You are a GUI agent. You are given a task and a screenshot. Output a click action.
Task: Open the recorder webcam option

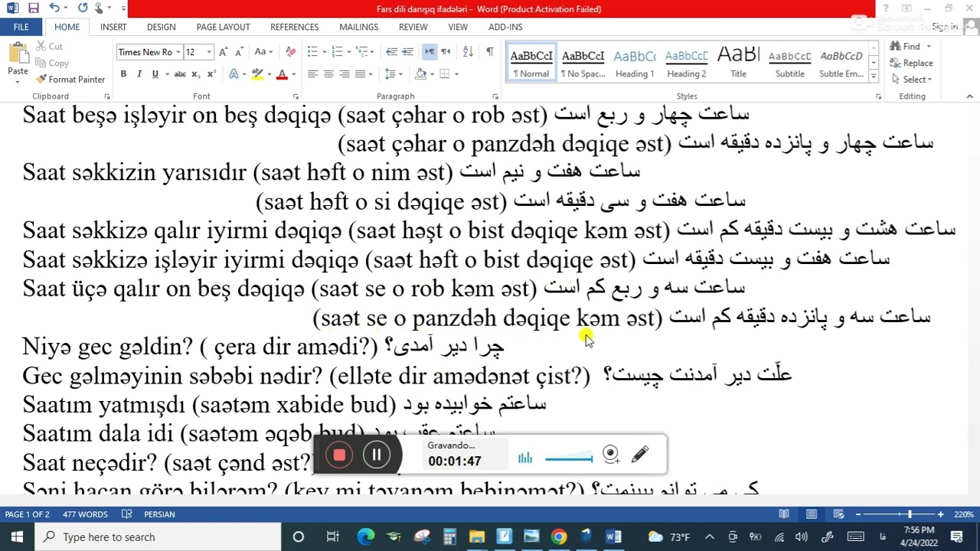[610, 455]
